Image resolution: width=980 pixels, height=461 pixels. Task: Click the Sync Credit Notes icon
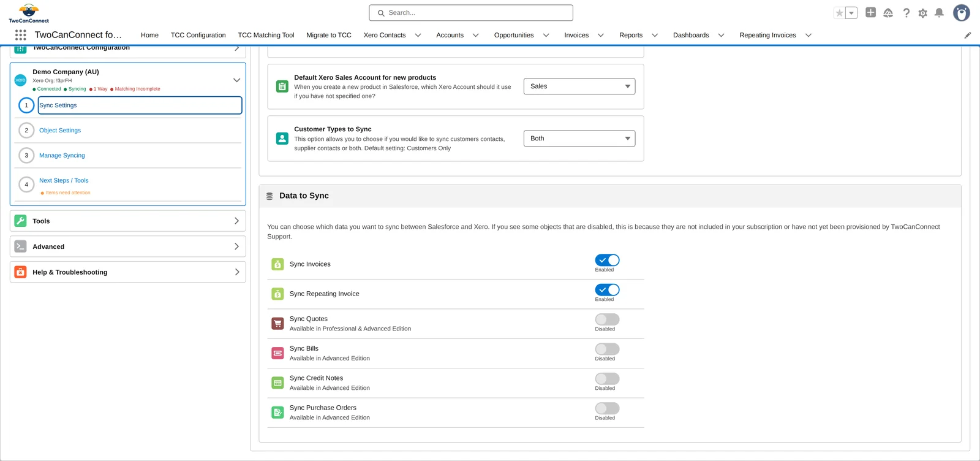pyautogui.click(x=277, y=383)
